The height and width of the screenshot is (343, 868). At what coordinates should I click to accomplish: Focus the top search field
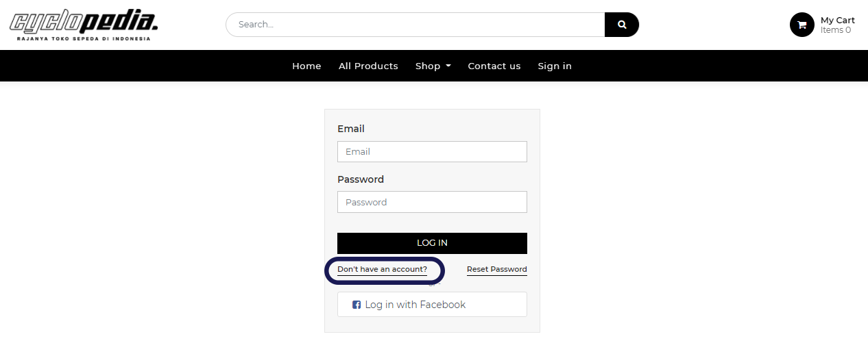point(415,25)
